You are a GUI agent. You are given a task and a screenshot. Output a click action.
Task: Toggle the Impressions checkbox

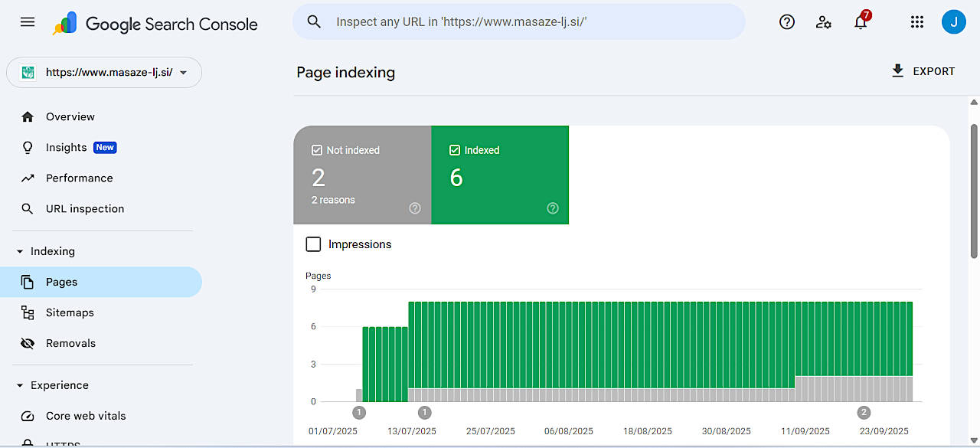[x=313, y=244]
